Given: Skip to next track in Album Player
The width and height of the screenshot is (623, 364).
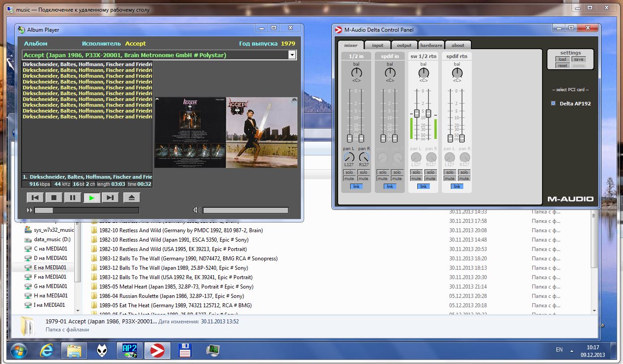Looking at the screenshot, I should [110, 197].
